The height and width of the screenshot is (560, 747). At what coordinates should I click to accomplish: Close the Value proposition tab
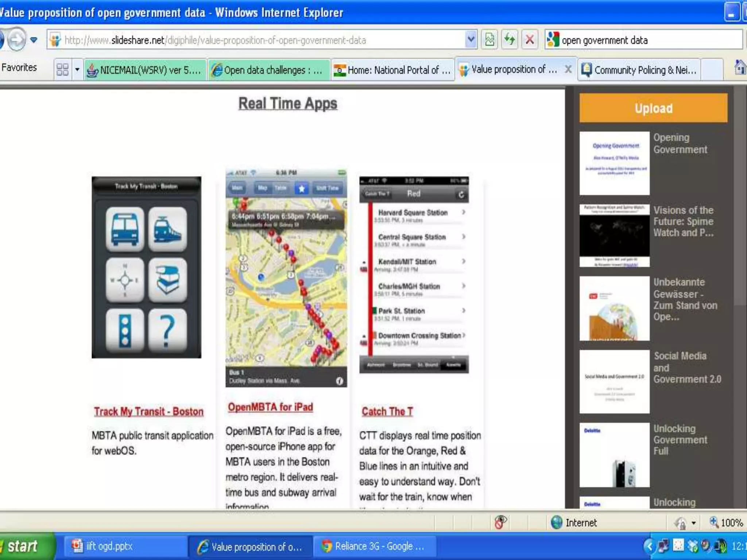point(568,69)
